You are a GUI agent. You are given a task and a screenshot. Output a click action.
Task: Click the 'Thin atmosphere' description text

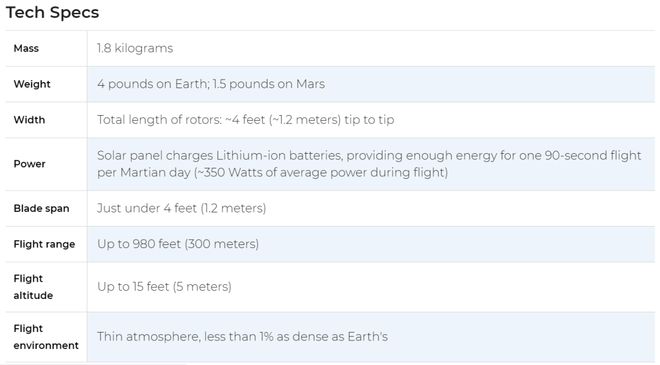click(242, 337)
